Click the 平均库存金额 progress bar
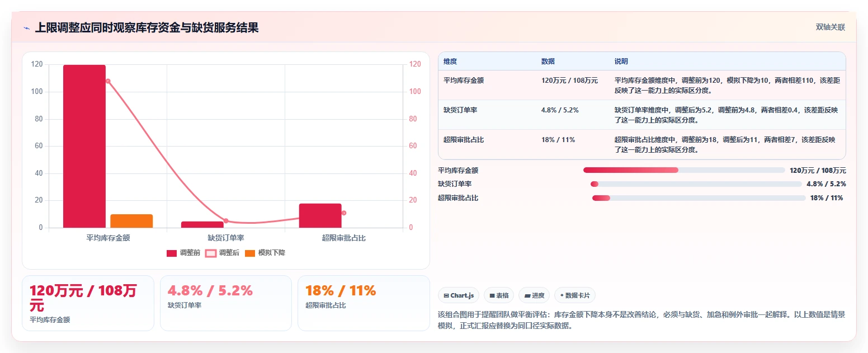 pyautogui.click(x=684, y=170)
